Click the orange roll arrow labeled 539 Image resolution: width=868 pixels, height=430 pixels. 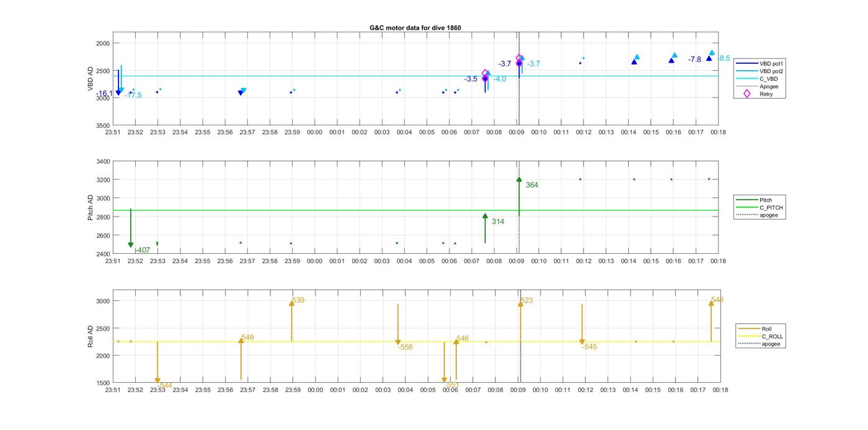(x=291, y=321)
